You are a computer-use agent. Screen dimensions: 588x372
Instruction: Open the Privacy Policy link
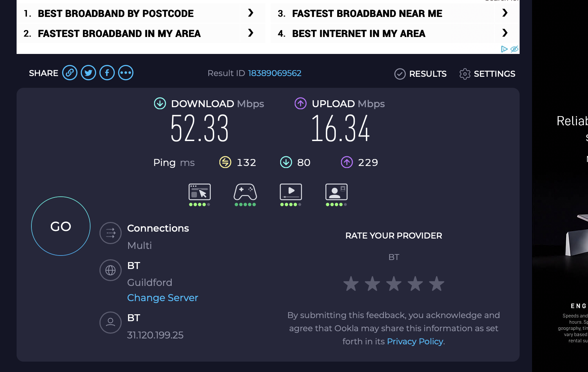point(415,341)
